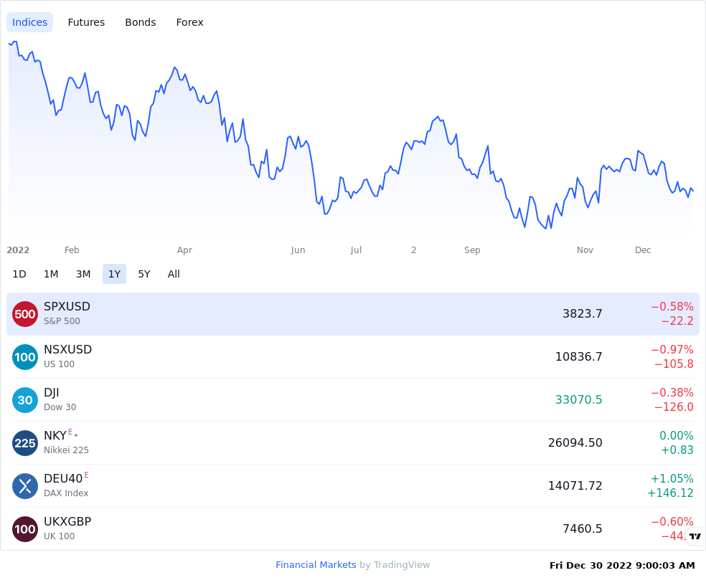The image size is (706, 588).
Task: Click the Jul label on chart axis
Action: pos(356,250)
